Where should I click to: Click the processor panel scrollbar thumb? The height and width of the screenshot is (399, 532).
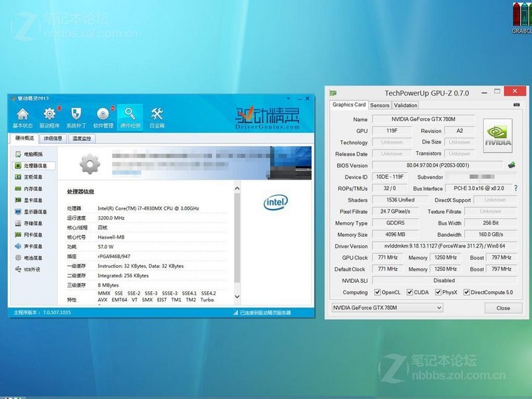pyautogui.click(x=237, y=237)
